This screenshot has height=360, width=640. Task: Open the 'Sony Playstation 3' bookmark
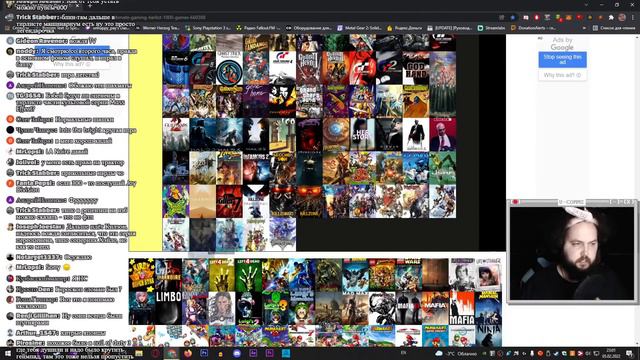click(208, 28)
